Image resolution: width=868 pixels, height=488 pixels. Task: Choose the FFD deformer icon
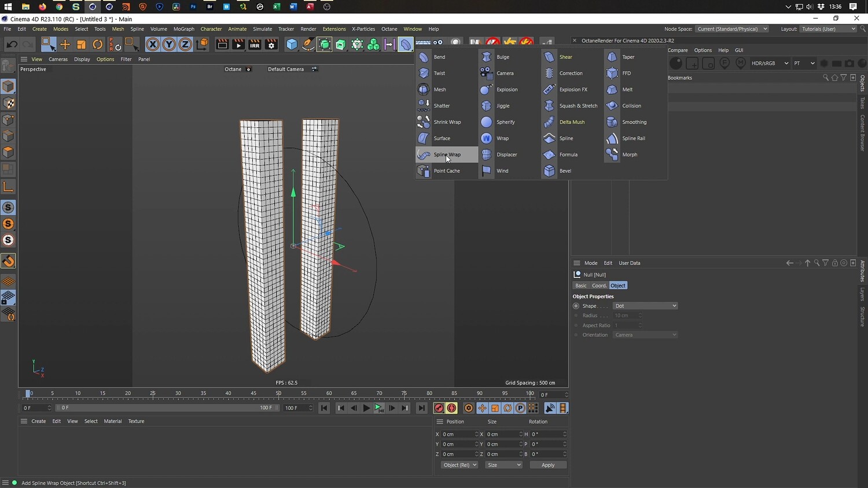pyautogui.click(x=612, y=73)
